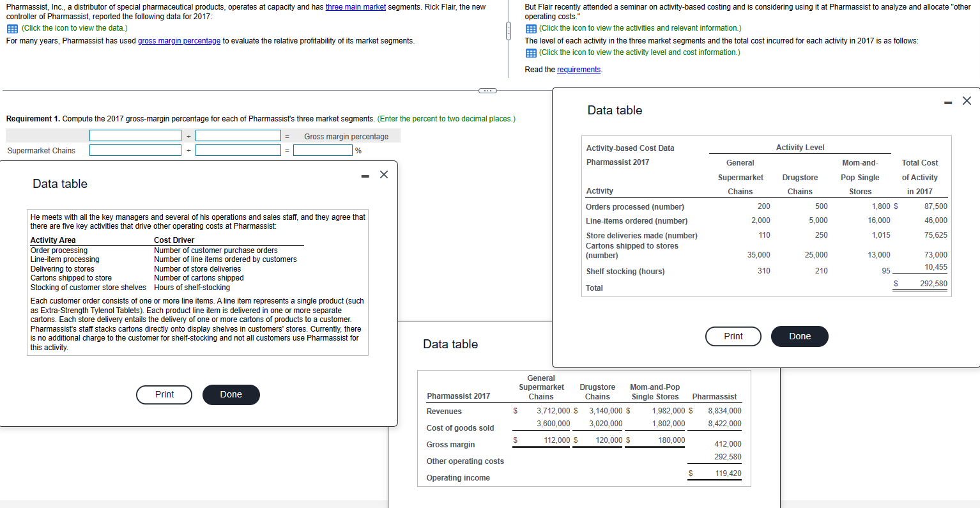
Task: Open the activities and relevant information icon
Action: tap(531, 29)
